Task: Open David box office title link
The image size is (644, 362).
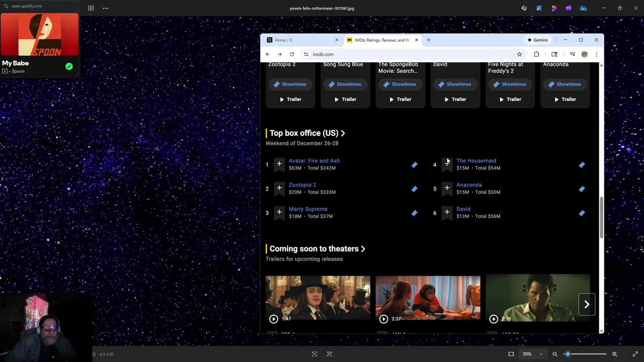Action: pos(463,209)
